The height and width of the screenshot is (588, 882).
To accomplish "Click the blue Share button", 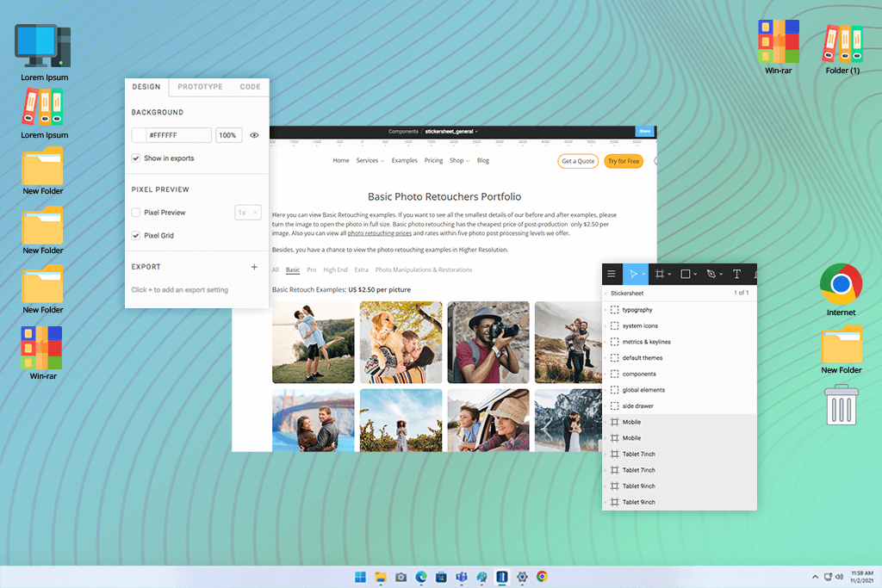I will 644,132.
